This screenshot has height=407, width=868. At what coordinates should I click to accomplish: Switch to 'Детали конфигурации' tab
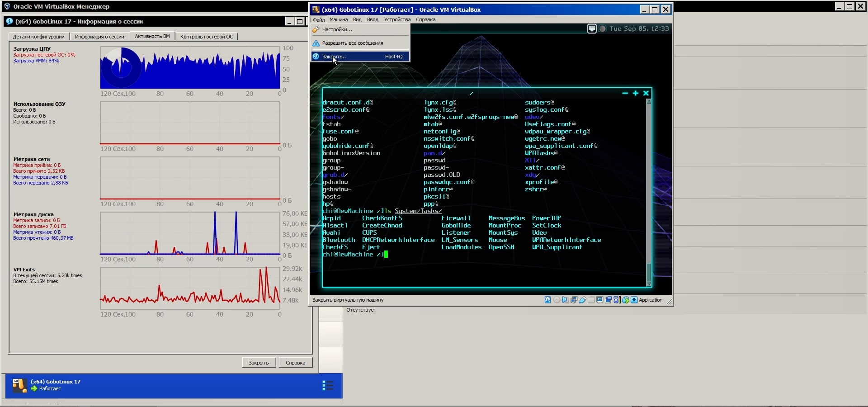point(38,37)
